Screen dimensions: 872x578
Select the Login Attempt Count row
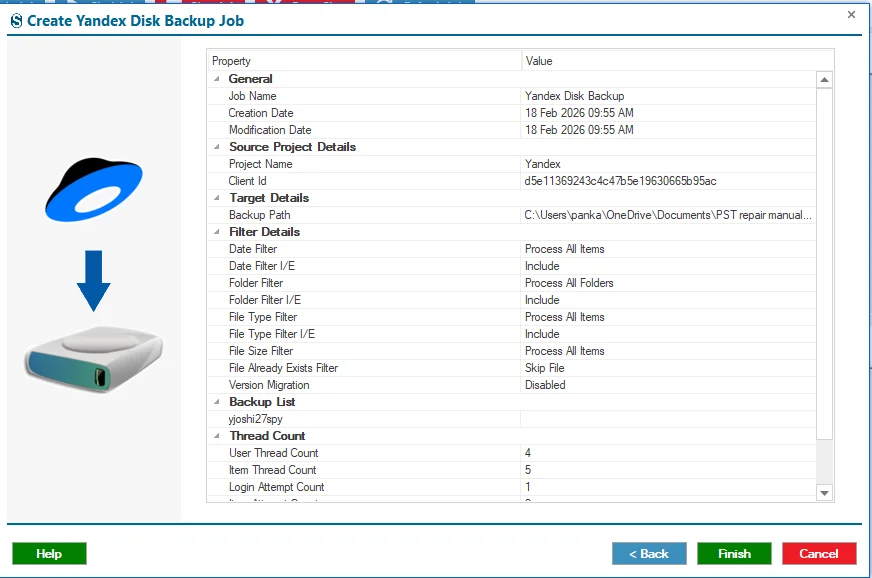pyautogui.click(x=512, y=487)
